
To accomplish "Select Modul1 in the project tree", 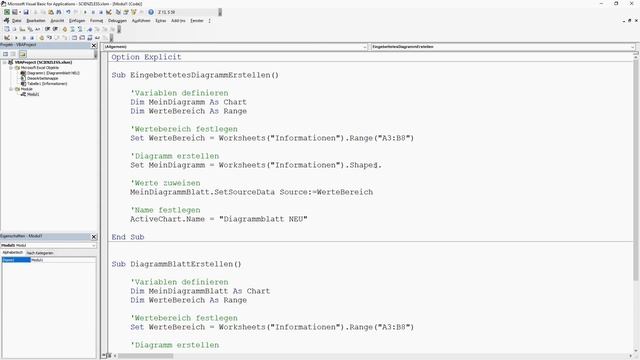I will point(33,94).
